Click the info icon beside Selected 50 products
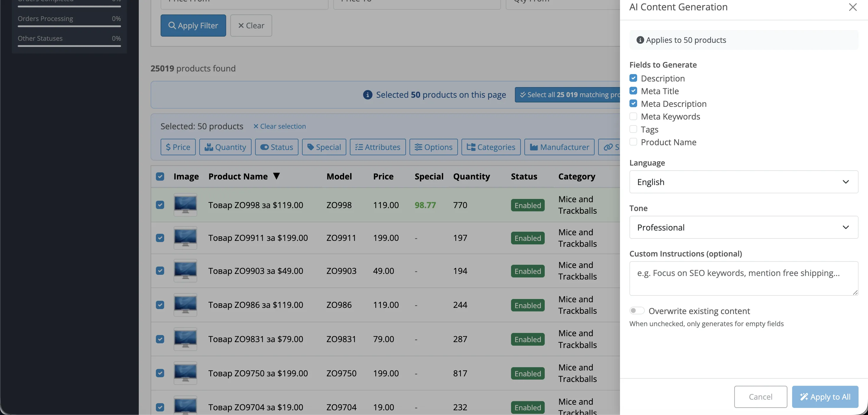 pos(368,95)
